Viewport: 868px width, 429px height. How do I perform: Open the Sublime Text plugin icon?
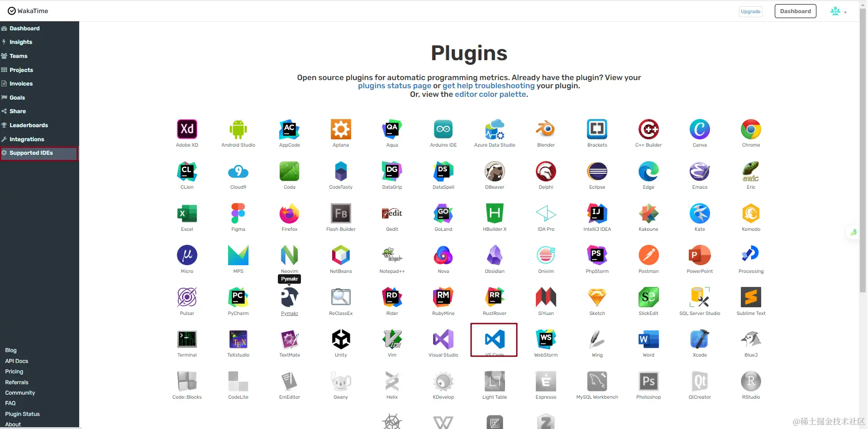pos(751,297)
